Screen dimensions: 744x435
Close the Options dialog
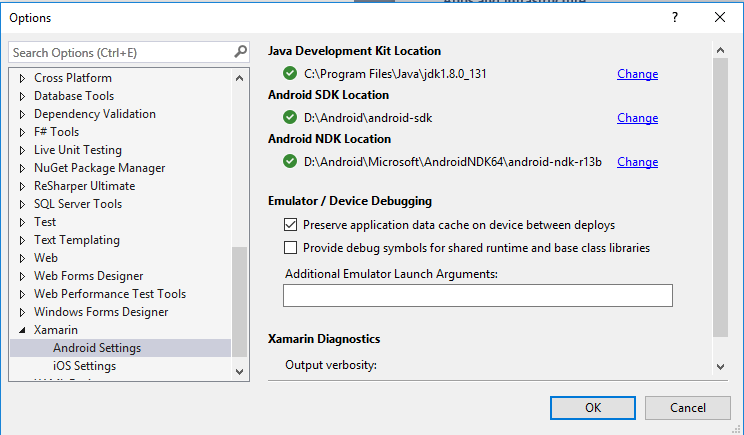click(720, 18)
